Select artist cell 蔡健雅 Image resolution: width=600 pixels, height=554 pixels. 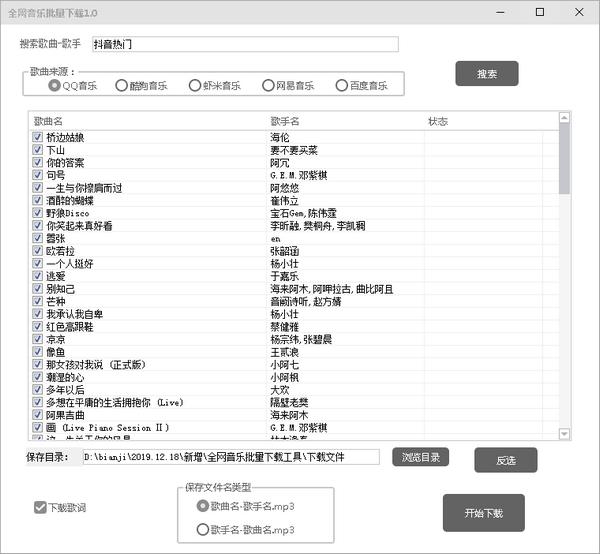pyautogui.click(x=284, y=326)
